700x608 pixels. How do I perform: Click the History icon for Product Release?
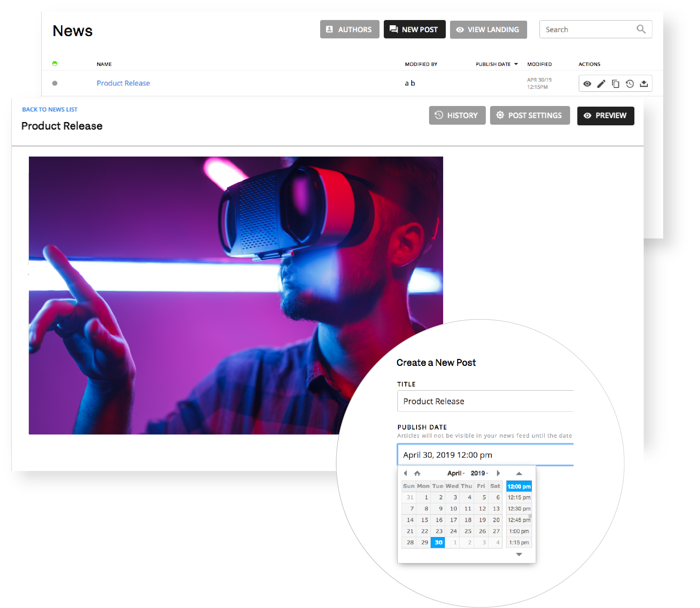pyautogui.click(x=628, y=83)
